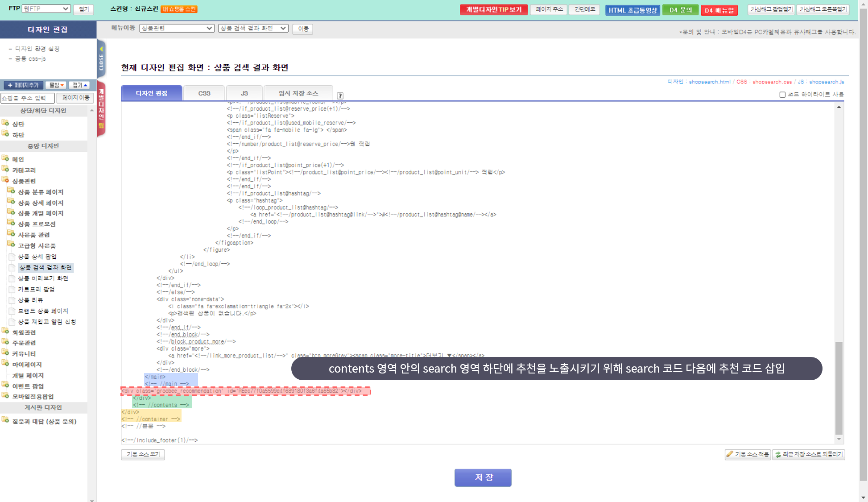Expand all tree items with 펼침 button

click(x=56, y=85)
